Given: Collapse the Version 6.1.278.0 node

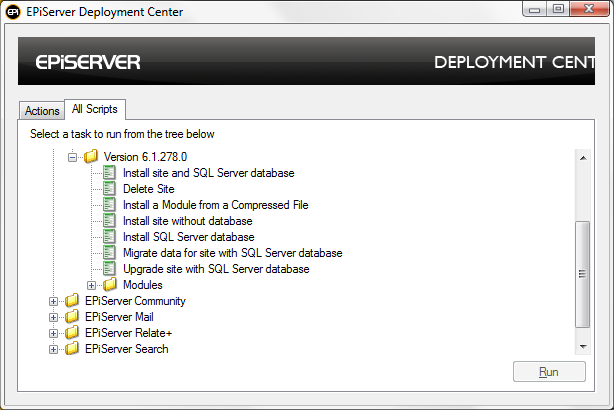Looking at the screenshot, I should (x=72, y=157).
